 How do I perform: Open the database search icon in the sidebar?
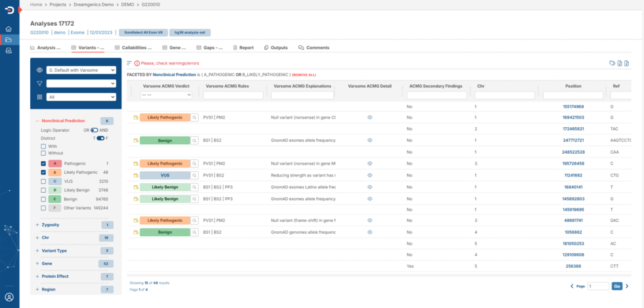click(x=9, y=50)
